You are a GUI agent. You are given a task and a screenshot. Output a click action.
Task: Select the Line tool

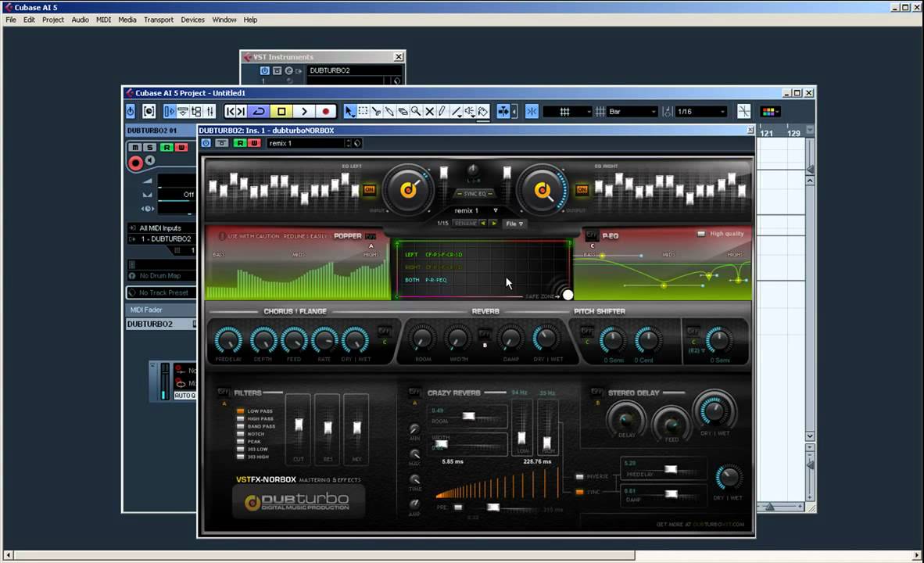pyautogui.click(x=457, y=111)
